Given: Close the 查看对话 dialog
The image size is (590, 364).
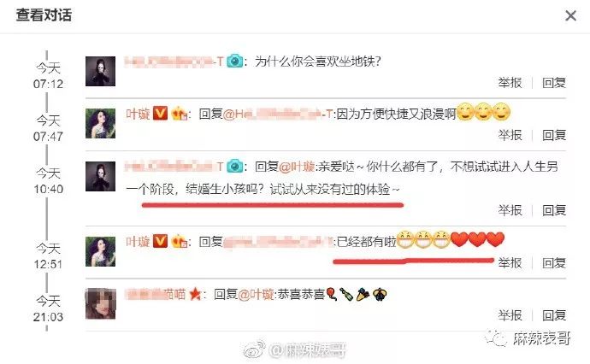Looking at the screenshot, I should (570, 15).
